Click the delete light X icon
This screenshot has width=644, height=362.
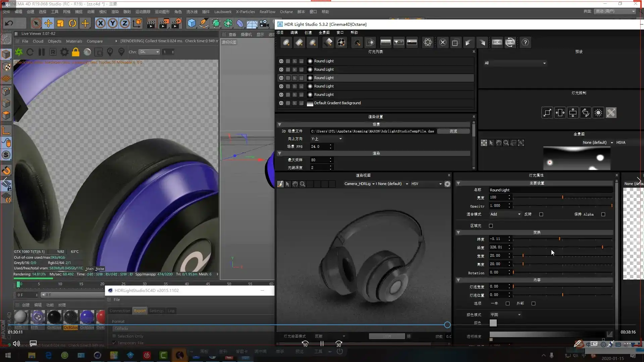click(443, 43)
